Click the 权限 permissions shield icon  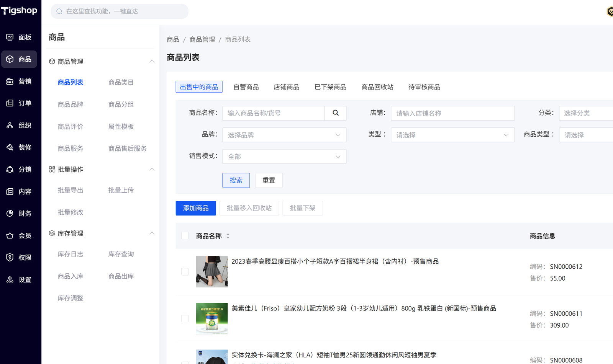click(10, 258)
